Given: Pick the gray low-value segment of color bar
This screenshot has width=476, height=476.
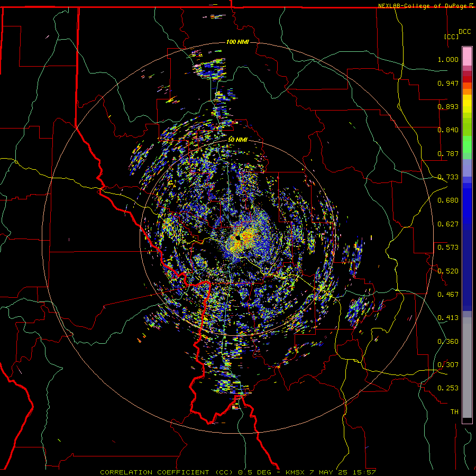Looking at the screenshot, I should point(467,368).
